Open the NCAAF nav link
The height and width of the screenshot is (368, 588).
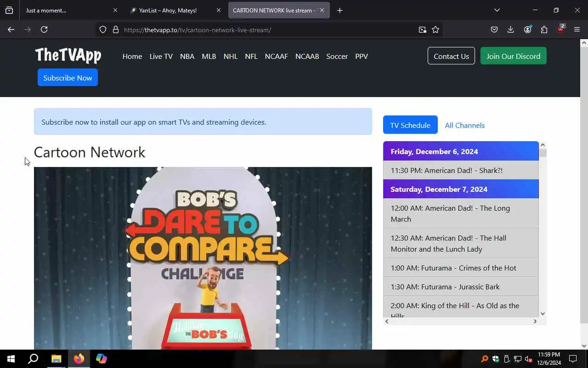click(277, 56)
